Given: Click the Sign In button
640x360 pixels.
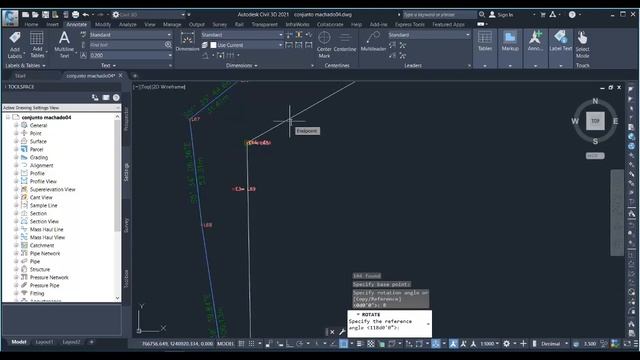Looking at the screenshot, I should pyautogui.click(x=505, y=15).
